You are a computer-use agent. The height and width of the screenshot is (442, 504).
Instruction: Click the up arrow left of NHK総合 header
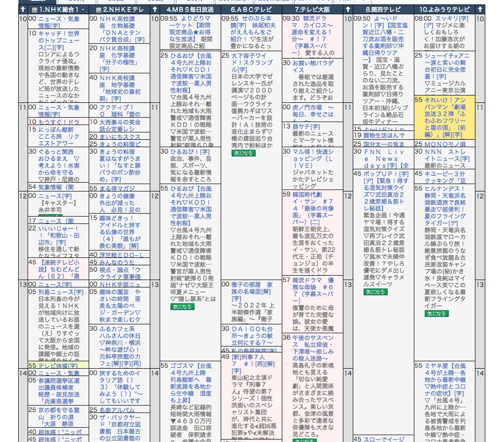coord(23,9)
